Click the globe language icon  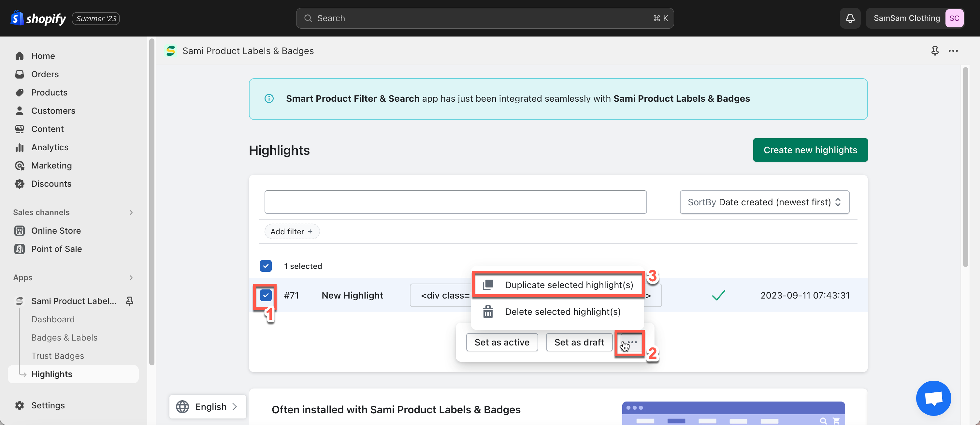tap(182, 407)
